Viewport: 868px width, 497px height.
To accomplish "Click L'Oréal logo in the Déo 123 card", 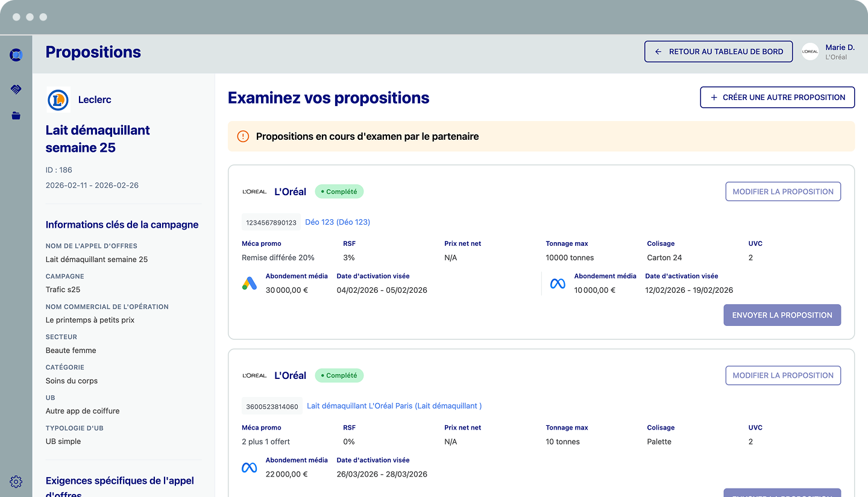I will pos(254,192).
